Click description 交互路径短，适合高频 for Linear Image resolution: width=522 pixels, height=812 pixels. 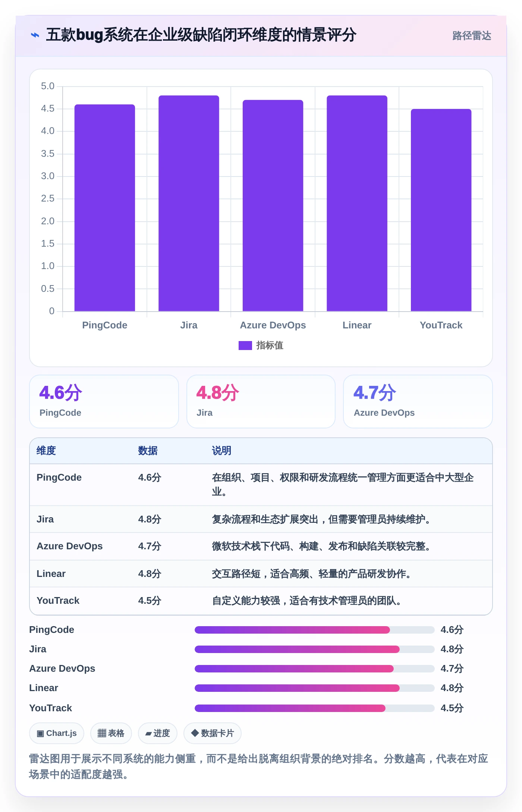311,574
